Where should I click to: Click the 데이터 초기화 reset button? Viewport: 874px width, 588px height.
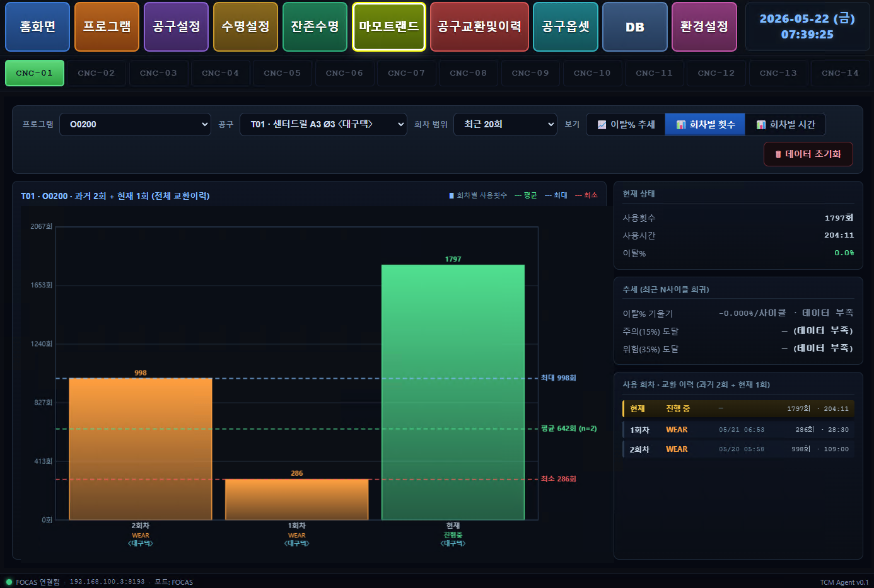(x=808, y=154)
